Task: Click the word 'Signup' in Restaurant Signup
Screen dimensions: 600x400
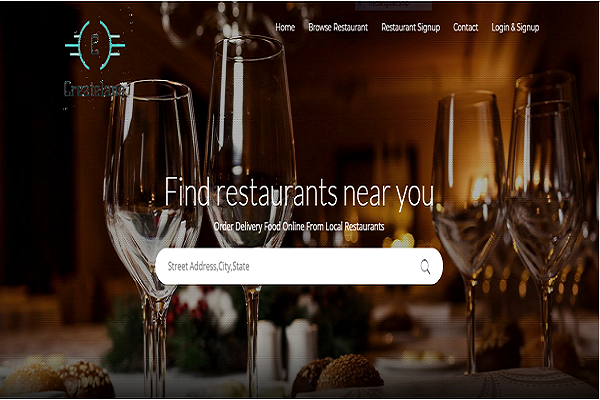Action: point(429,28)
